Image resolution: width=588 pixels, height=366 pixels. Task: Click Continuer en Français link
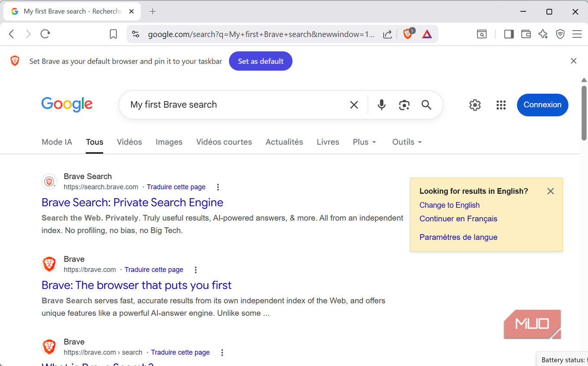(x=458, y=219)
